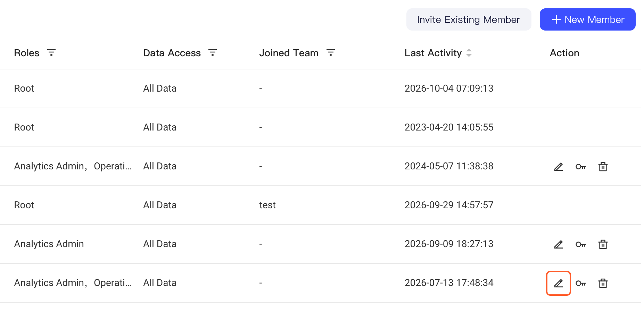Click 'Root' role in the 2023-04-20 row
Image resolution: width=644 pixels, height=311 pixels.
pos(24,127)
